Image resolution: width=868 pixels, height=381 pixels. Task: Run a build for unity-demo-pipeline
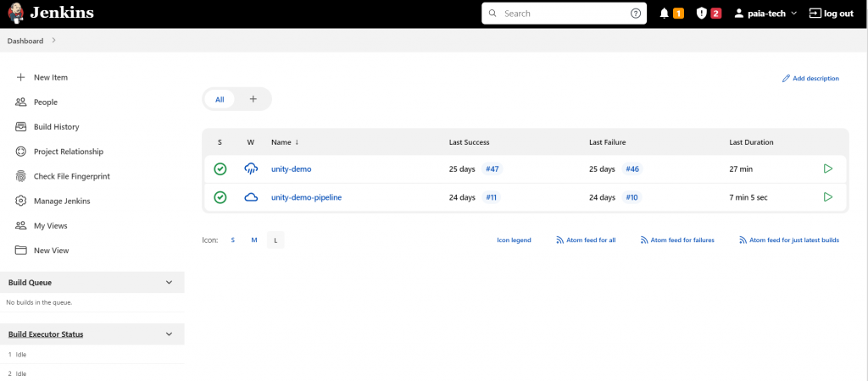828,197
